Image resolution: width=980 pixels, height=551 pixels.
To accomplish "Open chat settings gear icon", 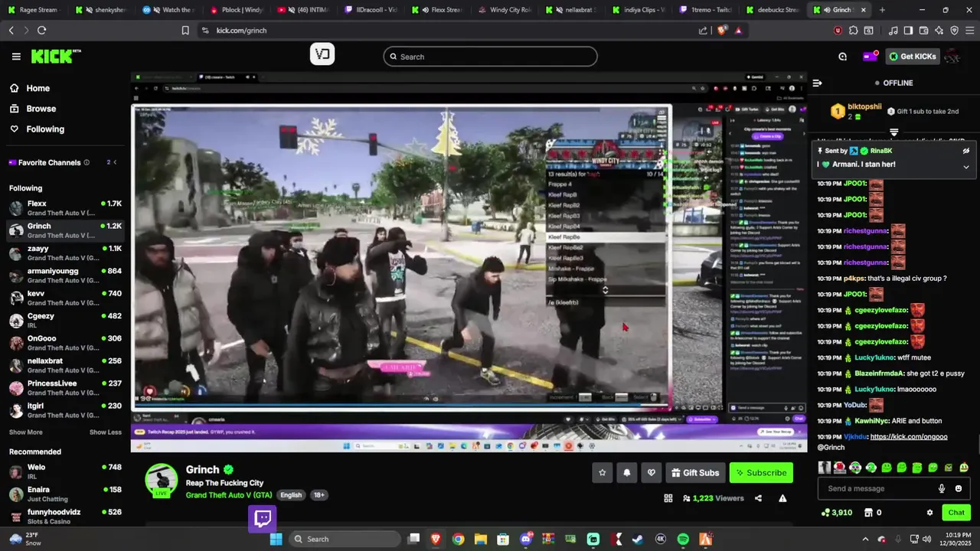I will point(929,513).
